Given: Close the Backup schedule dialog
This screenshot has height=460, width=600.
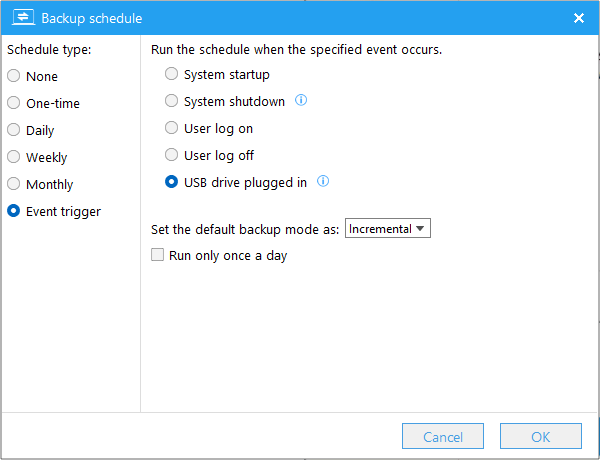Looking at the screenshot, I should click(579, 18).
